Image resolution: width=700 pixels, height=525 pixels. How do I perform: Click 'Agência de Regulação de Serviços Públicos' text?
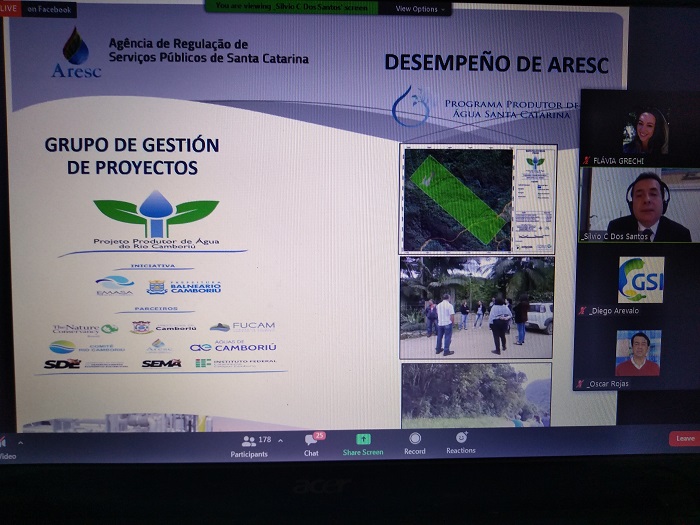point(208,50)
